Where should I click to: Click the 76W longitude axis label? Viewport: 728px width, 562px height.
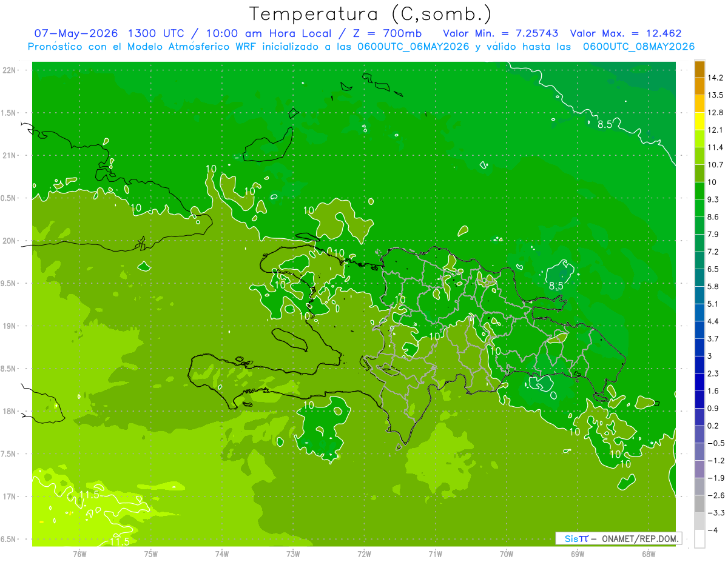click(x=79, y=554)
